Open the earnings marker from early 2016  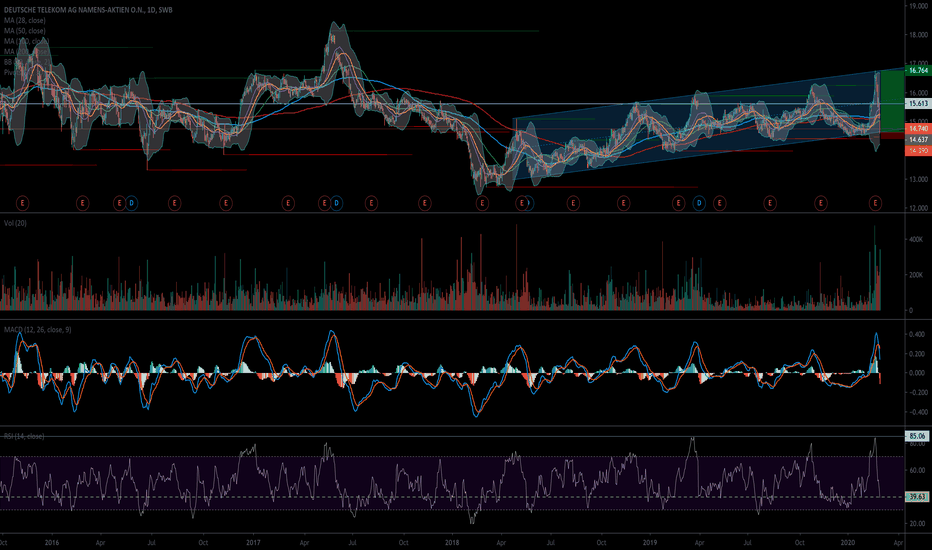pyautogui.click(x=83, y=203)
